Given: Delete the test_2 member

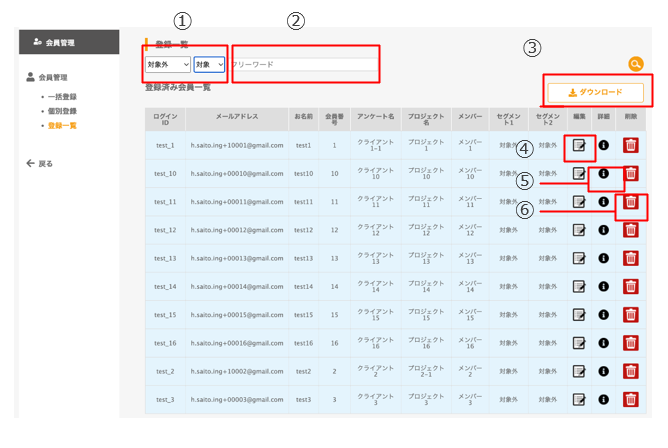Looking at the screenshot, I should tap(631, 371).
